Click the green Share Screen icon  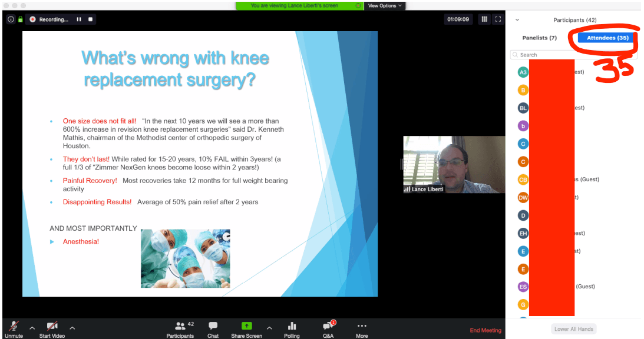click(x=246, y=326)
